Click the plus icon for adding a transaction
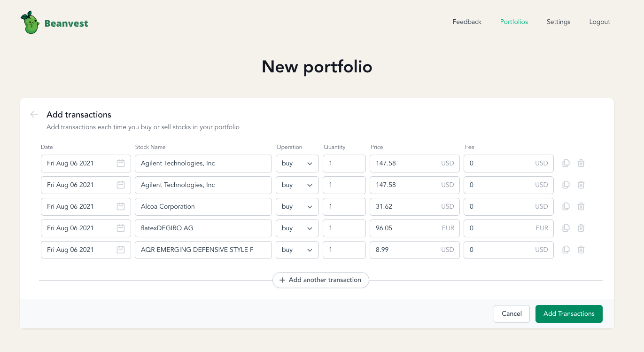 point(282,280)
